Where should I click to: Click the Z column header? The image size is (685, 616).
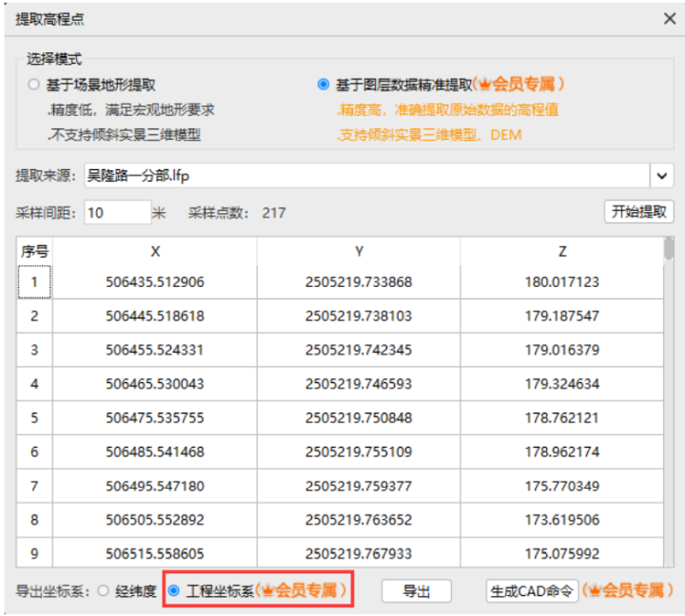point(562,251)
